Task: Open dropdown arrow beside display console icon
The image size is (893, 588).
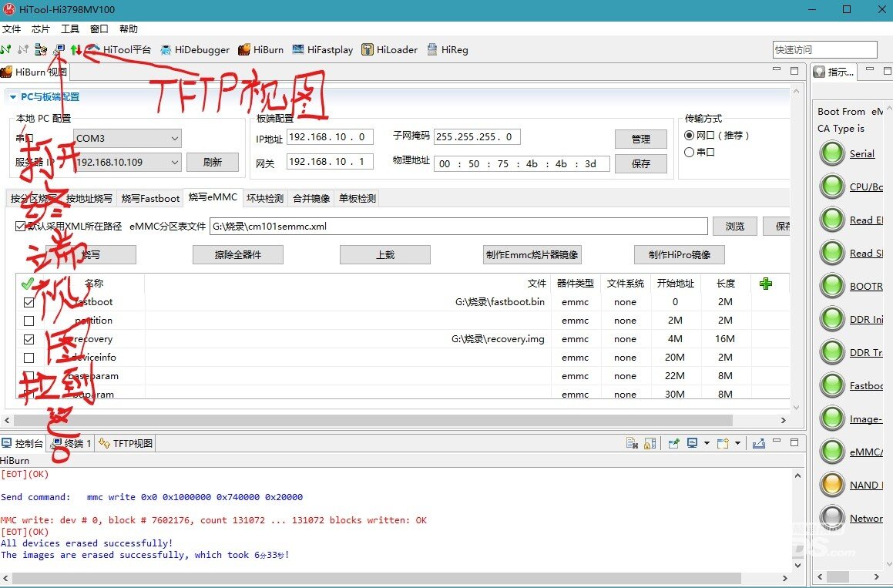Action: click(707, 442)
